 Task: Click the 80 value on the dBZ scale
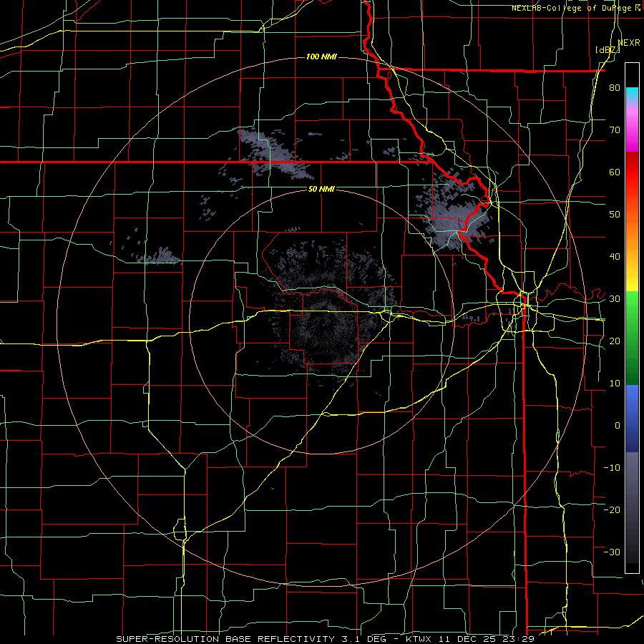pyautogui.click(x=615, y=88)
